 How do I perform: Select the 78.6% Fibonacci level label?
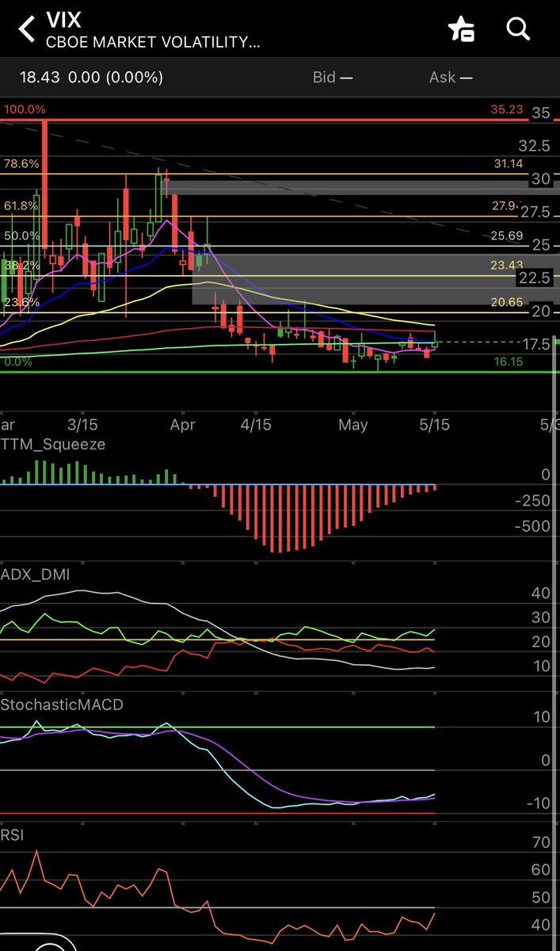click(x=21, y=163)
